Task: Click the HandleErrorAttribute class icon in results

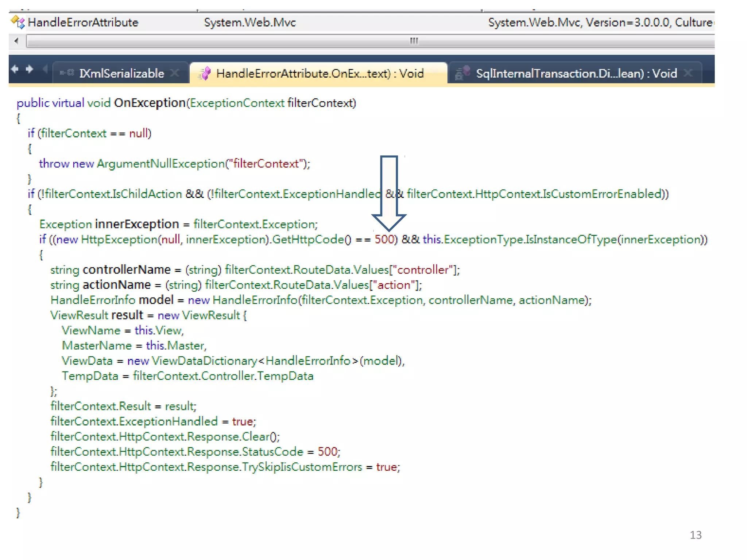Action: click(x=18, y=22)
